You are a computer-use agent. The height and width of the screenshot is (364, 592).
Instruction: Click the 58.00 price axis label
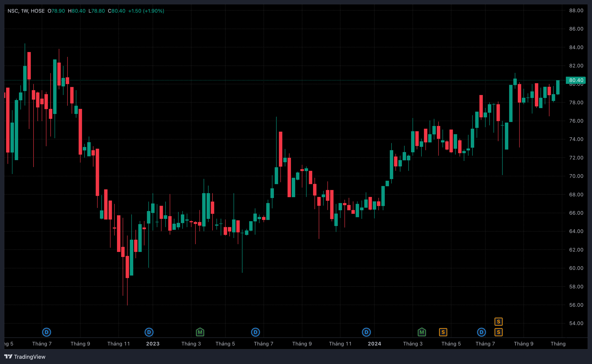pos(576,286)
